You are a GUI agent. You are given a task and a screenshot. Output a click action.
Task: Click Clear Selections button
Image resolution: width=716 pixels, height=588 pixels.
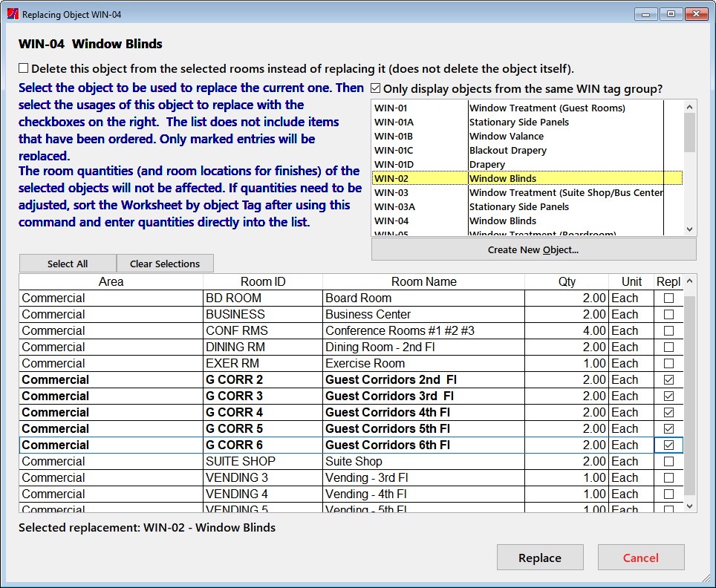point(165,264)
